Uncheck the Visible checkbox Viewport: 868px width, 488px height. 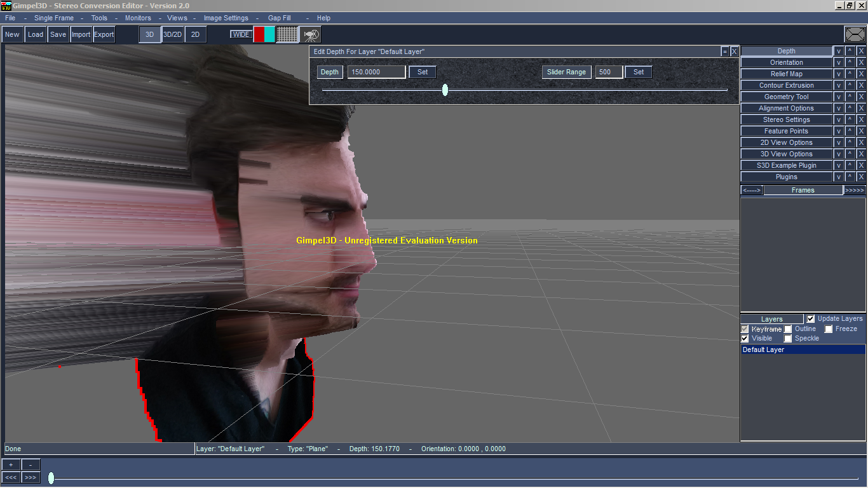pyautogui.click(x=745, y=339)
